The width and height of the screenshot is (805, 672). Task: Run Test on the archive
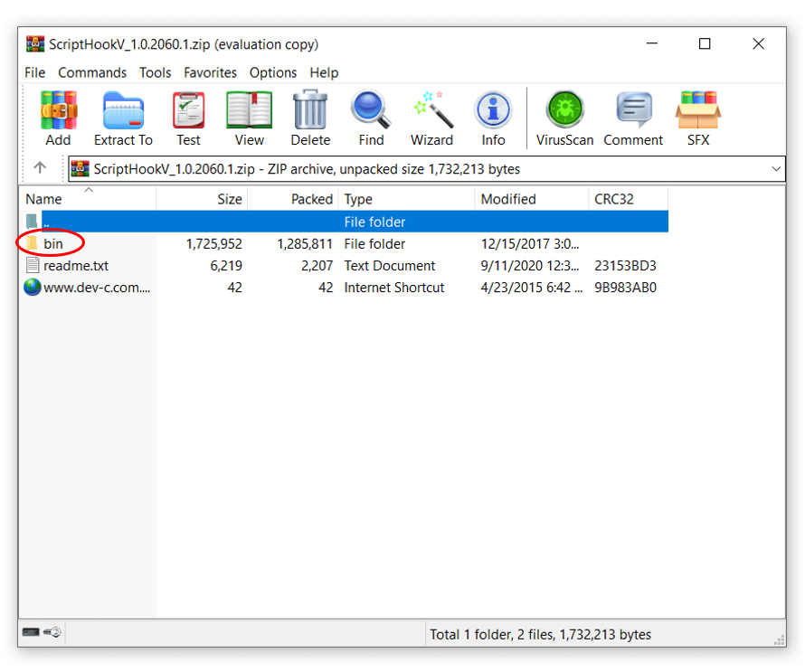click(x=188, y=118)
